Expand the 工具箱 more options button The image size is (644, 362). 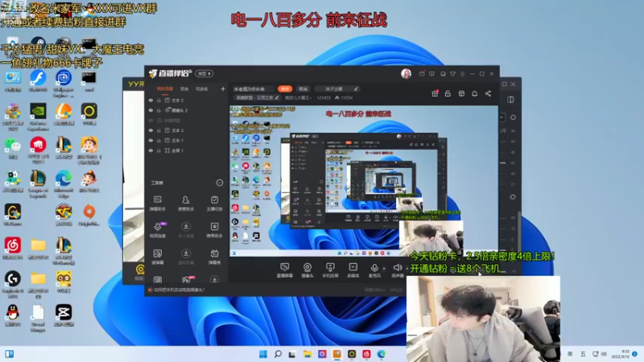click(220, 183)
